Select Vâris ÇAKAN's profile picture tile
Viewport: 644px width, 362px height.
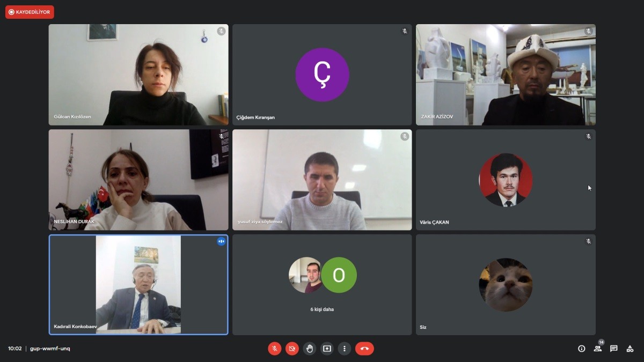click(506, 180)
